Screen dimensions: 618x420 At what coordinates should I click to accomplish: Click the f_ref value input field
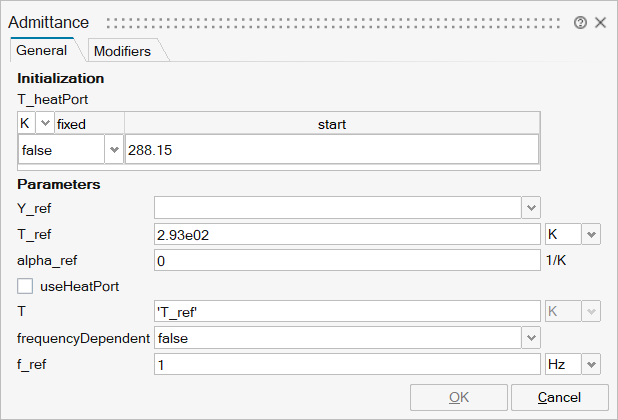(346, 364)
